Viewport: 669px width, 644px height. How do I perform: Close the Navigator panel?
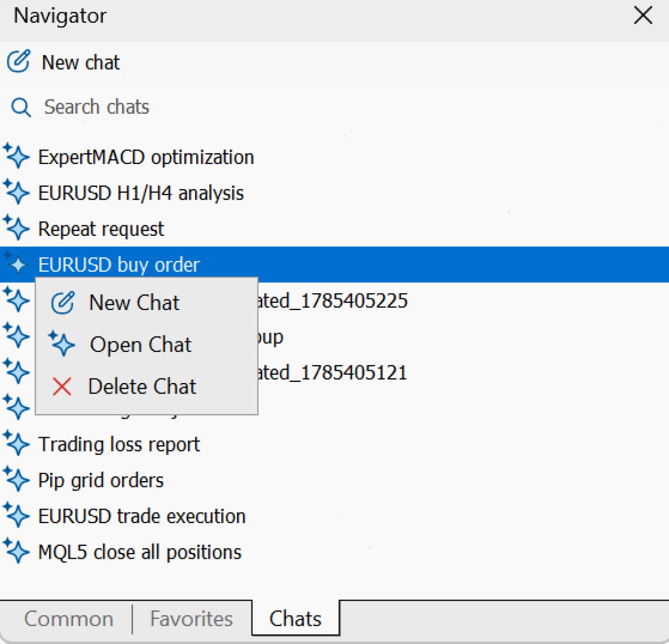(x=643, y=15)
